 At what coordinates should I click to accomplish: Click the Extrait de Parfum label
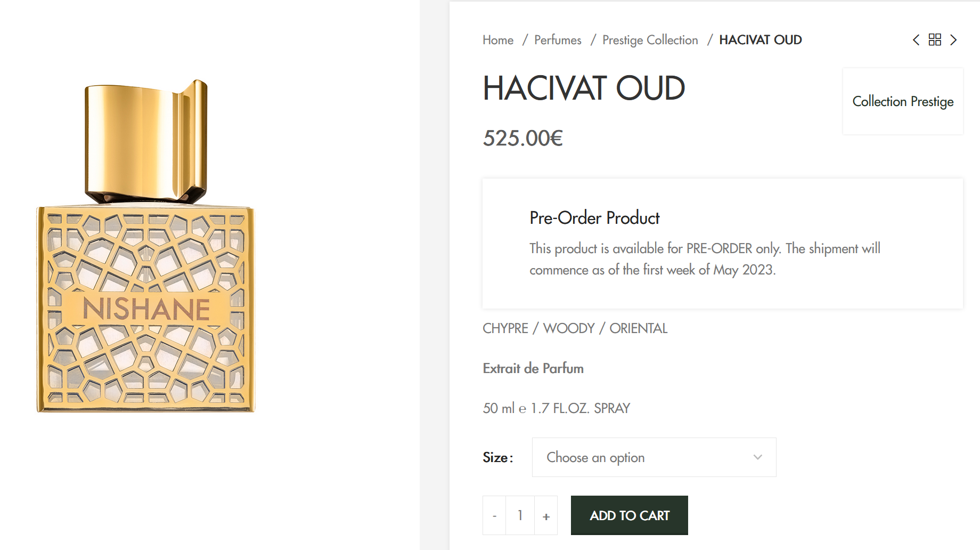pyautogui.click(x=533, y=368)
